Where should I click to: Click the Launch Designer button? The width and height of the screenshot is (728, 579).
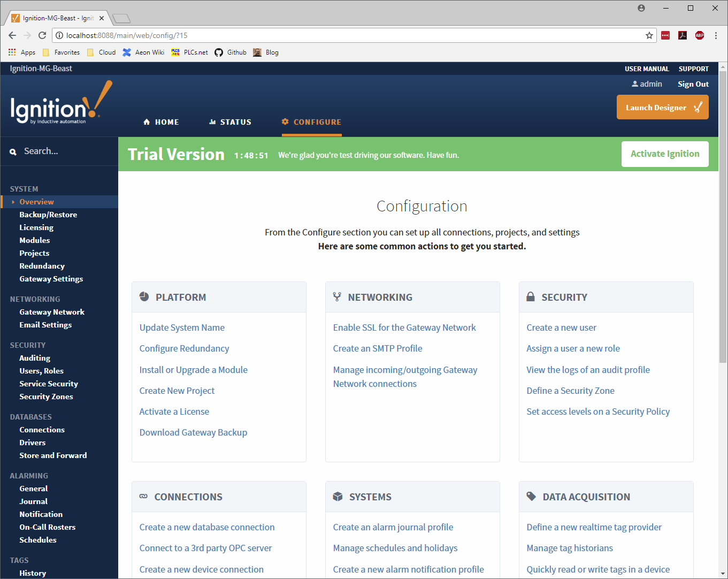pos(662,107)
